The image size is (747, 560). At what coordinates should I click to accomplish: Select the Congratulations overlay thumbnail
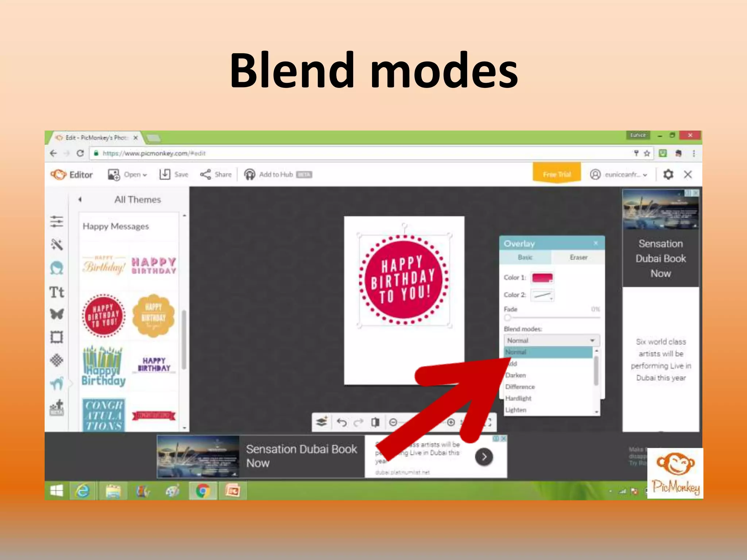pos(104,415)
